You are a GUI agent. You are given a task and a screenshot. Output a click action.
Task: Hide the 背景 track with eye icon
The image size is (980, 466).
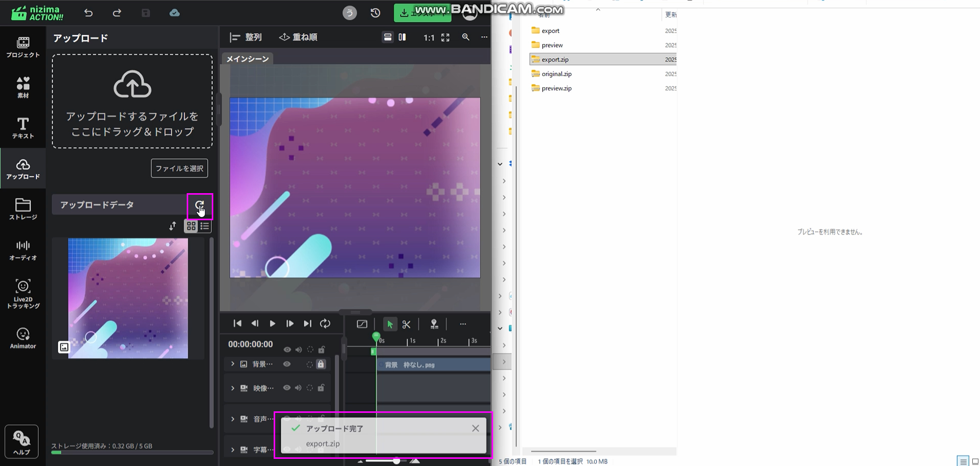click(x=287, y=364)
